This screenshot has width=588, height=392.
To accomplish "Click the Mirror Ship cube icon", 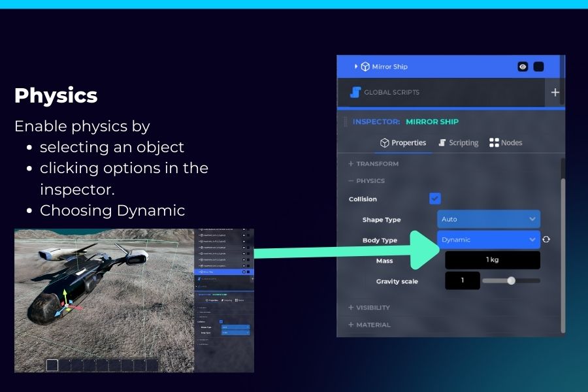I will [x=365, y=67].
